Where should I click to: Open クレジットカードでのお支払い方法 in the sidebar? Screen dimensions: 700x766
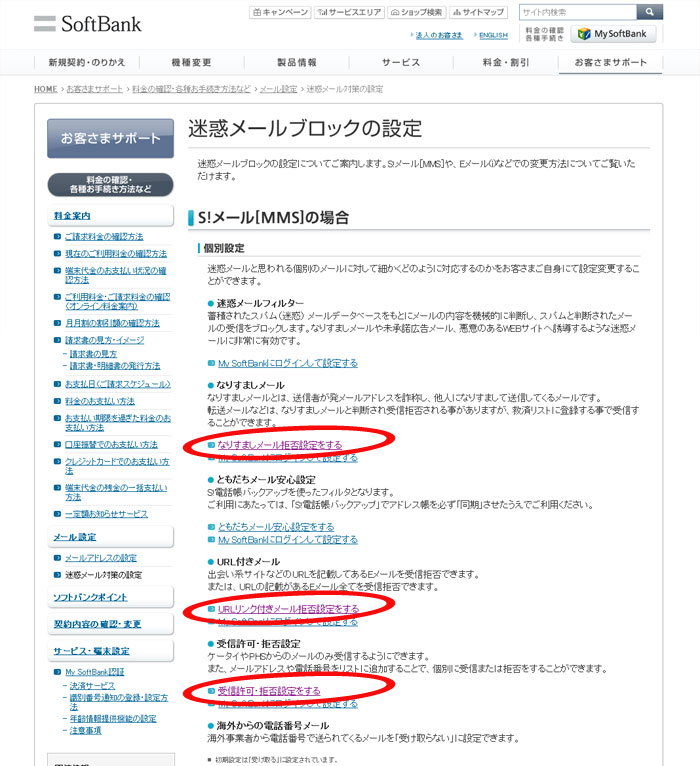coord(117,466)
